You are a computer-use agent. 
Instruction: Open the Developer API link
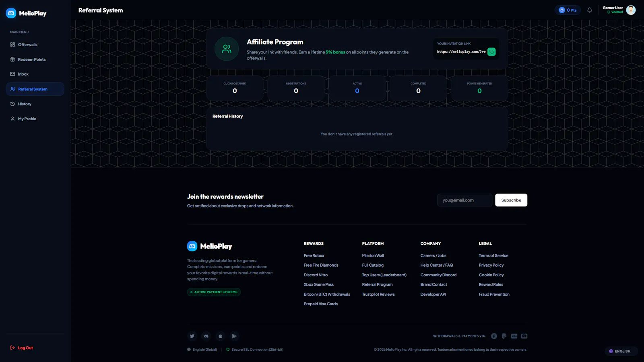click(x=433, y=294)
